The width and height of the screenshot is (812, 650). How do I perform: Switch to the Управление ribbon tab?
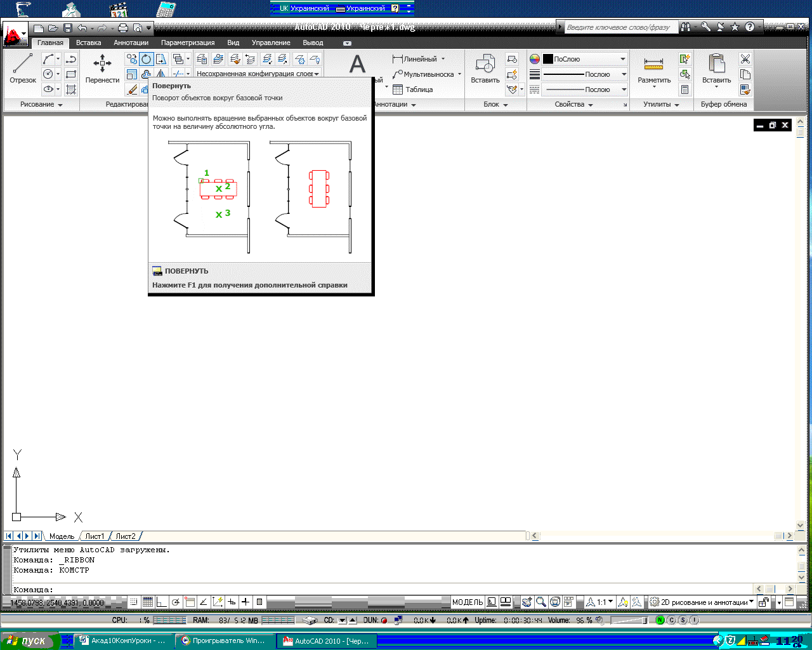271,43
